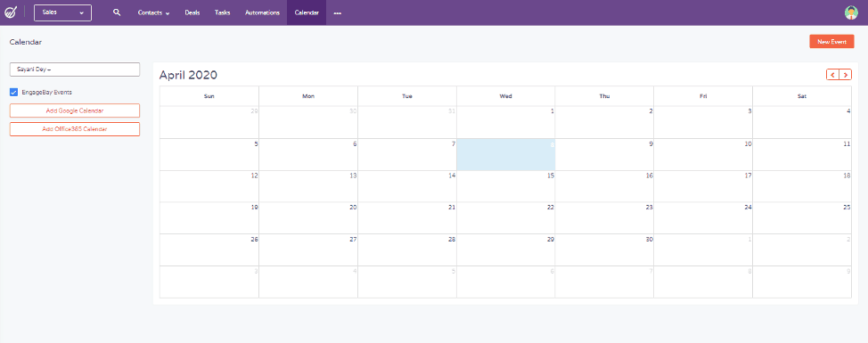Select April 2 day cell
The width and height of the screenshot is (868, 343).
click(604, 122)
